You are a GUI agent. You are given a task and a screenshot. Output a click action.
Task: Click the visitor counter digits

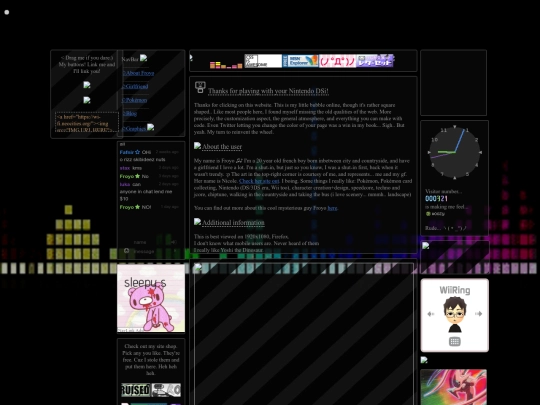pos(436,199)
